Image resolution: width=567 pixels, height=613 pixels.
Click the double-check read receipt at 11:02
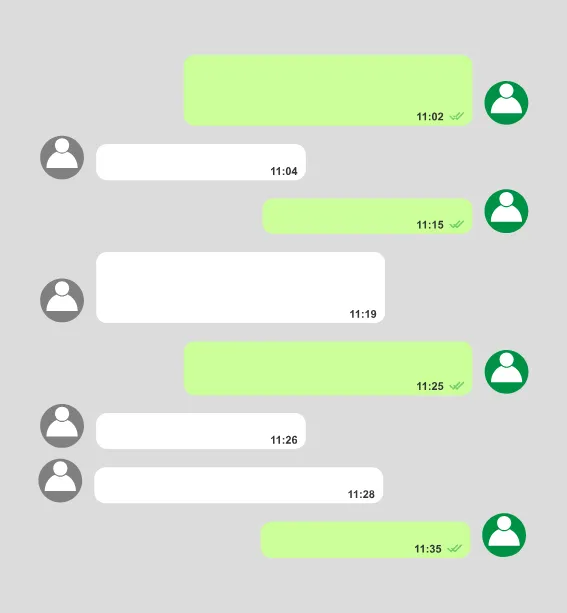click(456, 117)
